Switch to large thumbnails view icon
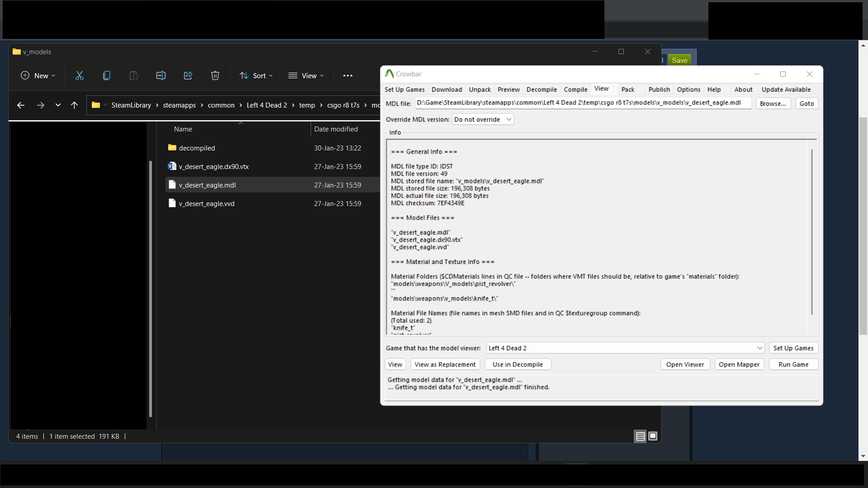The image size is (868, 488). (x=653, y=436)
